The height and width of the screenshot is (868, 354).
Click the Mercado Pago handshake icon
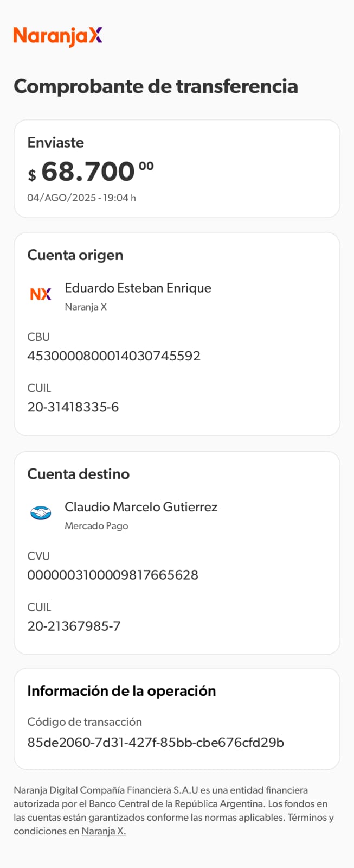tap(41, 513)
